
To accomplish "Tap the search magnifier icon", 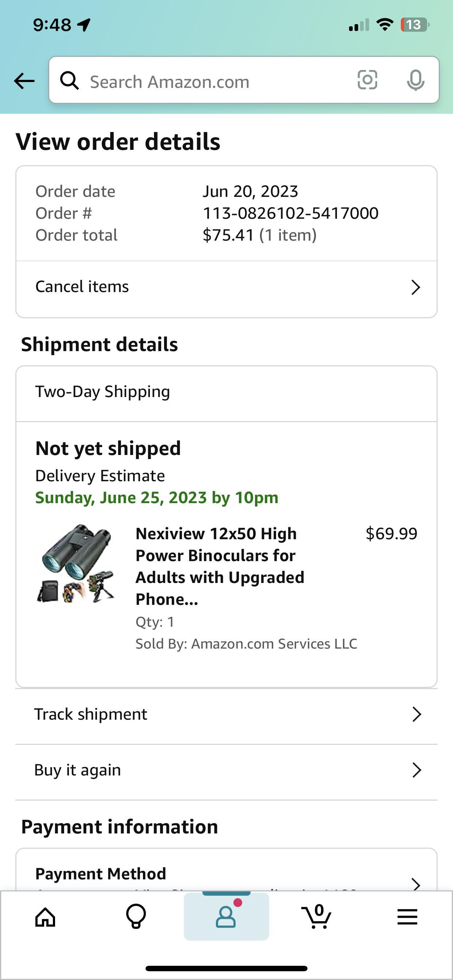I will click(69, 81).
